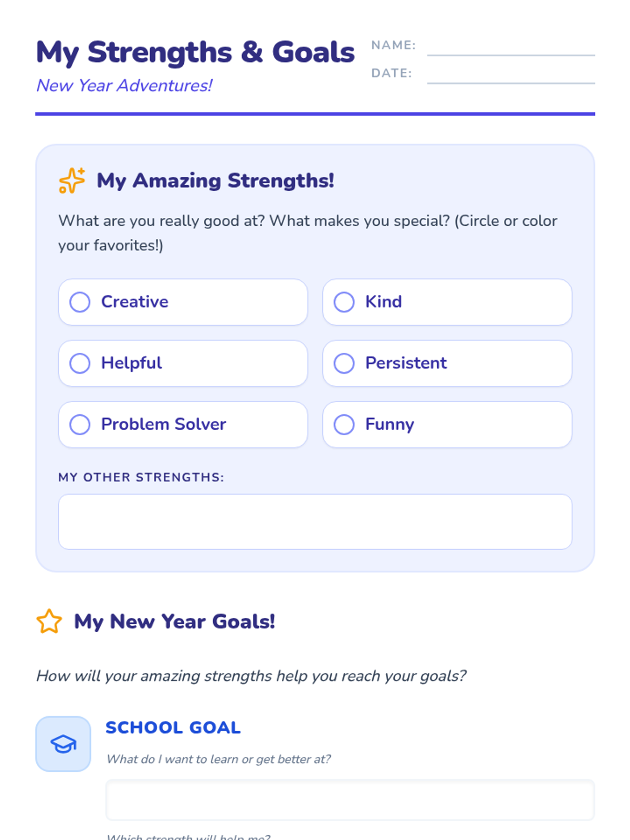Click the Persistent option card label
The height and width of the screenshot is (840, 630).
[406, 363]
